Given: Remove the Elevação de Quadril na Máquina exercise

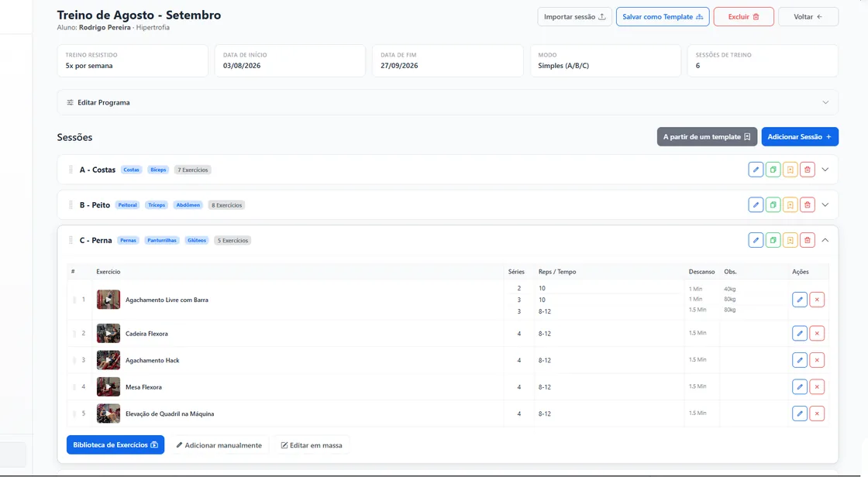Looking at the screenshot, I should click(x=817, y=414).
